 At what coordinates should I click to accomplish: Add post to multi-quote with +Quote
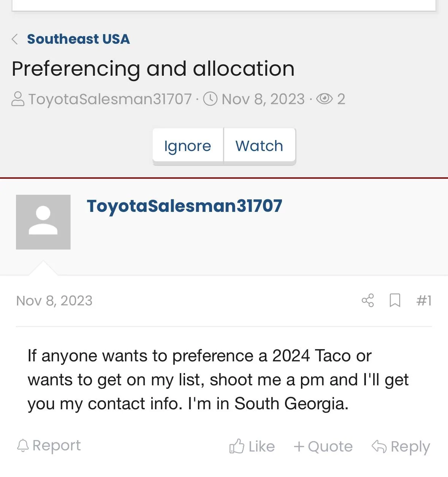(323, 447)
